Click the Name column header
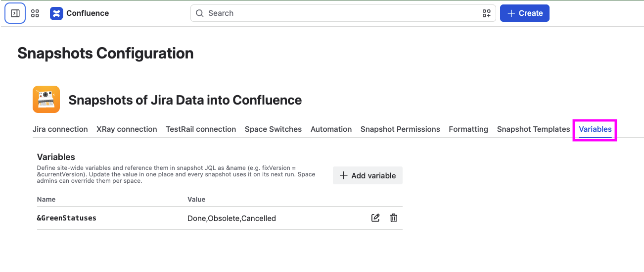The height and width of the screenshot is (272, 644). coord(46,199)
